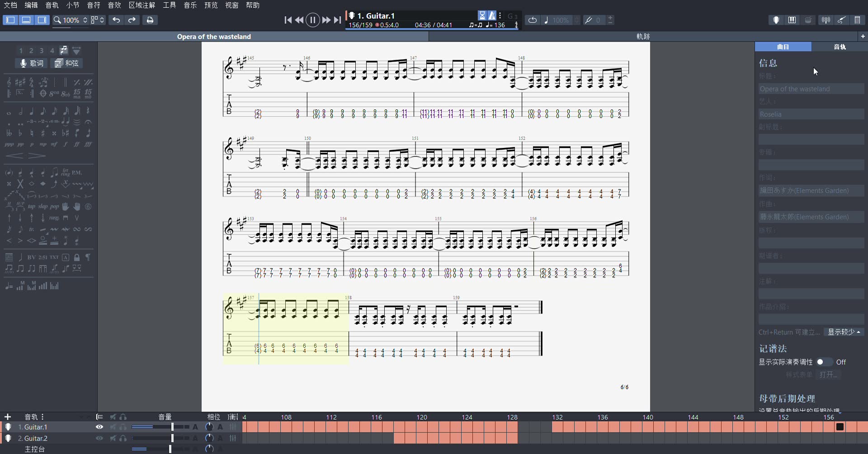
Task: Open the 音轨 track options menu
Action: point(42,417)
